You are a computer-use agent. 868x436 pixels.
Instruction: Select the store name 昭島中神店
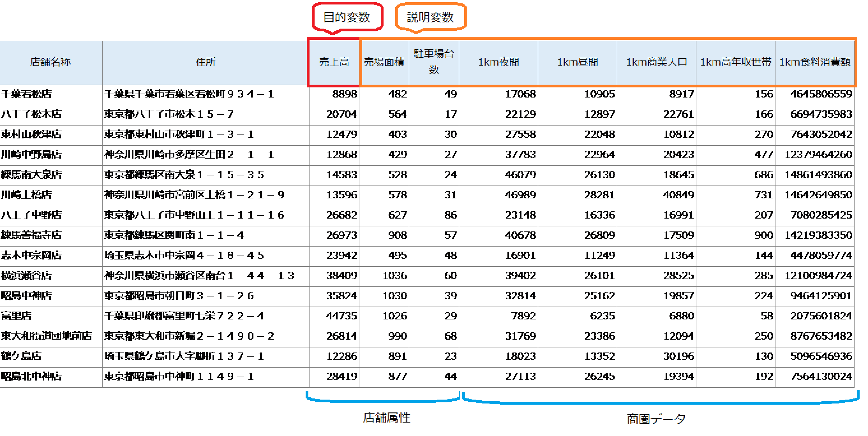tap(26, 296)
